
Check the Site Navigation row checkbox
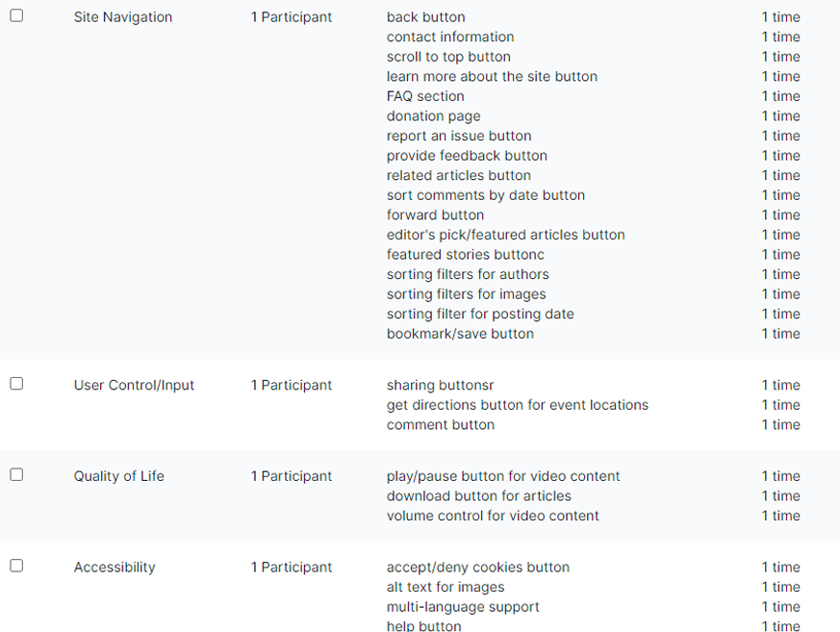click(x=16, y=15)
